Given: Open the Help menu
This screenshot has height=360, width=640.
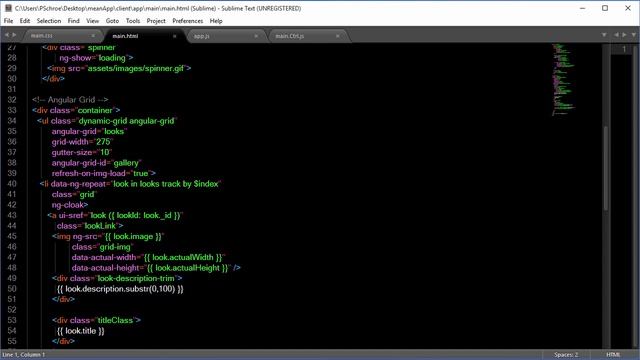Looking at the screenshot, I should pos(216,21).
